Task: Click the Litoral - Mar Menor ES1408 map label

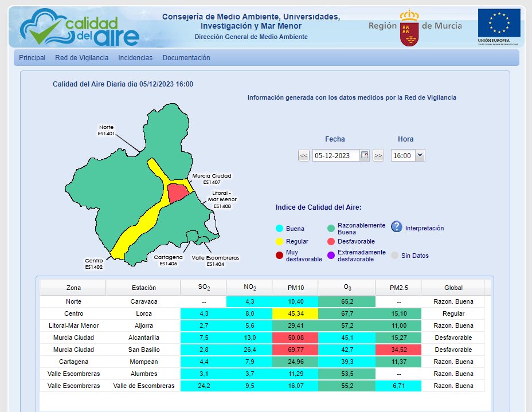Action: pyautogui.click(x=222, y=199)
